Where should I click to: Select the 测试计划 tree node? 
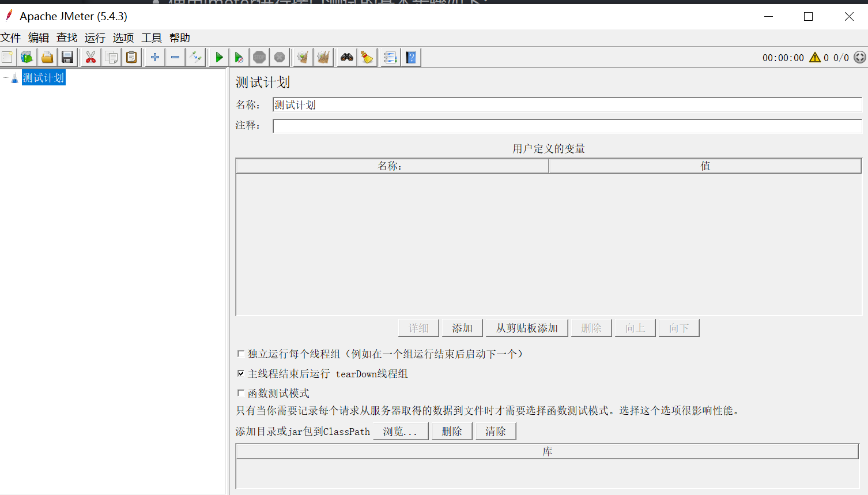[x=43, y=77]
